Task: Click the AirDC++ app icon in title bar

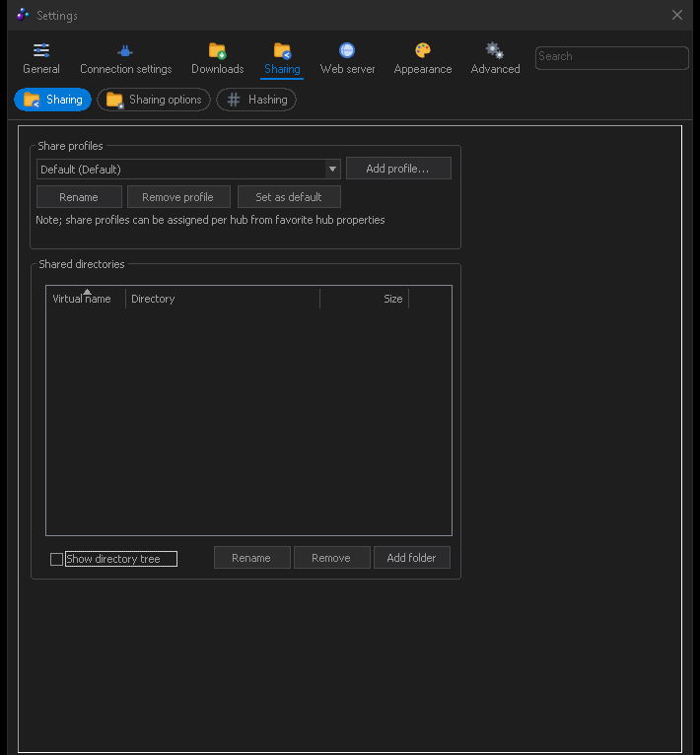Action: point(23,15)
